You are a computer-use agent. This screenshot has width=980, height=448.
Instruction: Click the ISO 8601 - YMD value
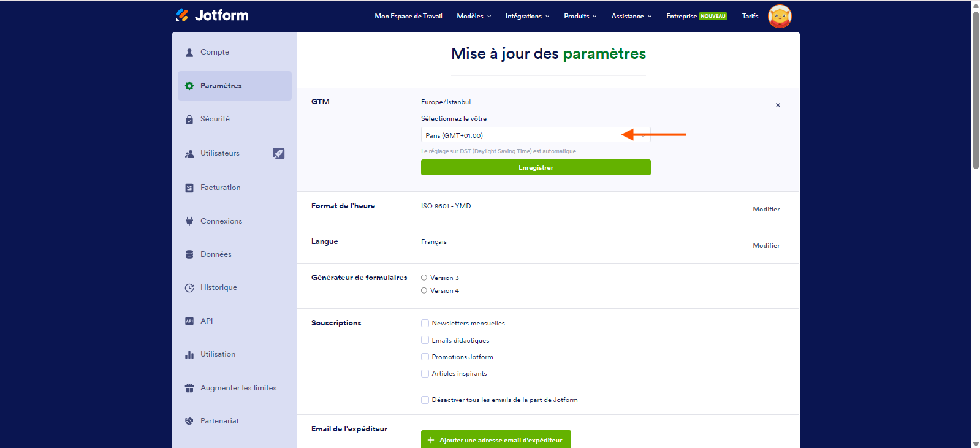click(x=446, y=206)
